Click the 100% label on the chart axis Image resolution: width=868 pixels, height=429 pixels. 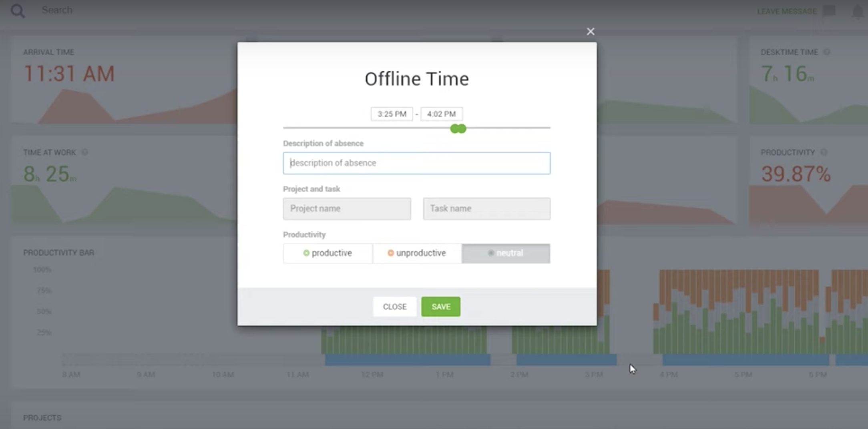coord(42,270)
